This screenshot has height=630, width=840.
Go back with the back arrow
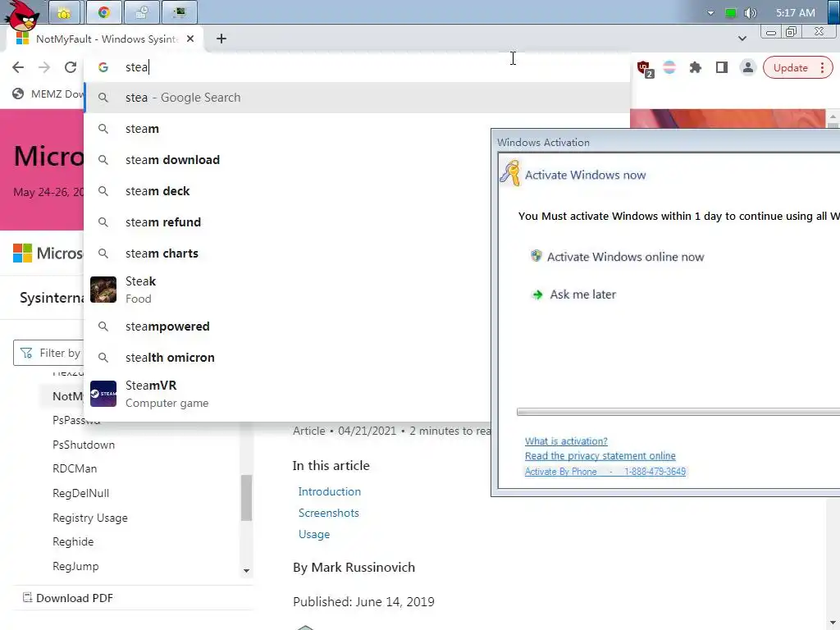pos(18,67)
